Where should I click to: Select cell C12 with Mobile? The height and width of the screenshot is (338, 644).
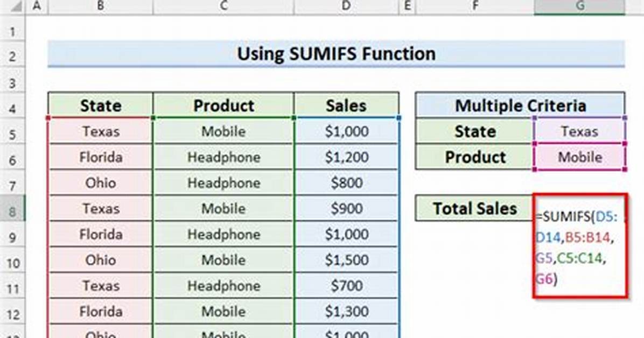pyautogui.click(x=223, y=311)
